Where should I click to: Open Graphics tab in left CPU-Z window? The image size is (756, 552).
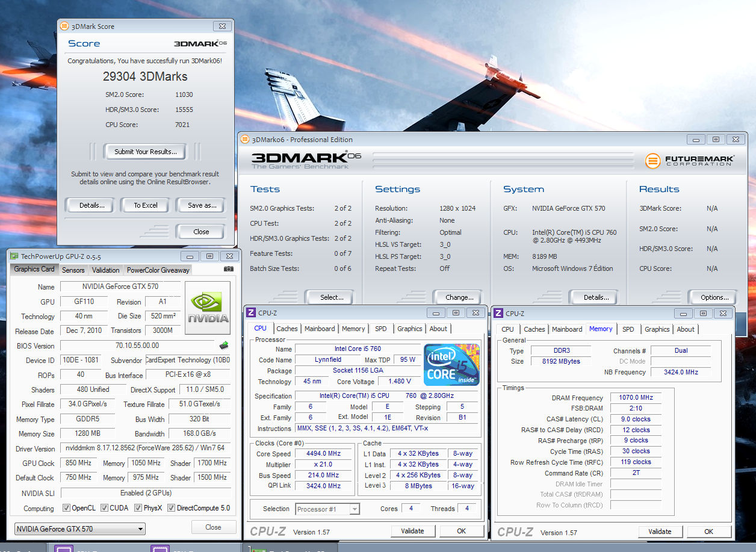[410, 329]
